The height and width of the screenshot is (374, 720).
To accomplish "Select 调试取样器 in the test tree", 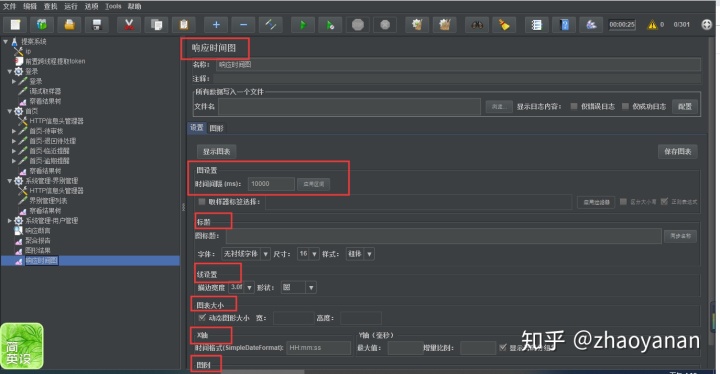I will 45,91.
